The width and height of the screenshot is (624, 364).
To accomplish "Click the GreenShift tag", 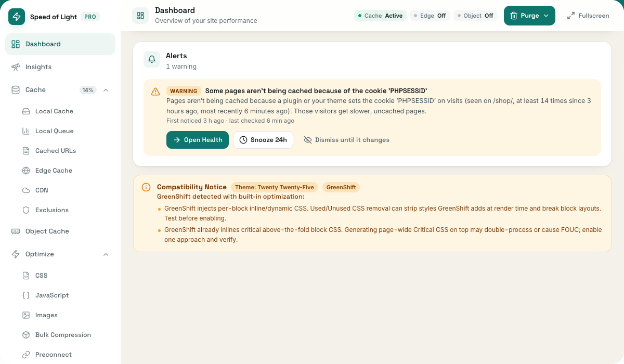I will tap(341, 187).
